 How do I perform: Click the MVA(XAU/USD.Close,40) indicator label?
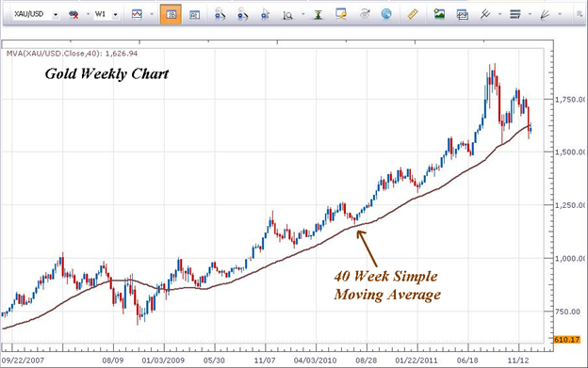(72, 54)
